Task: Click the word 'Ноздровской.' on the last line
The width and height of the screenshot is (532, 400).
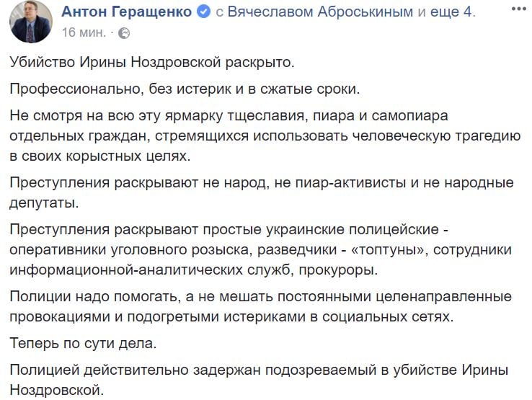Action: 56,390
